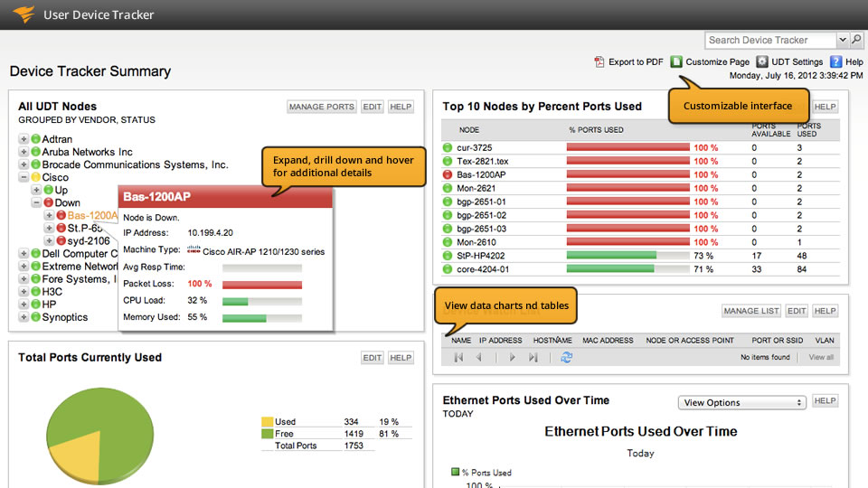Image resolution: width=868 pixels, height=488 pixels.
Task: Click the green Free legend swatch
Action: tap(267, 434)
